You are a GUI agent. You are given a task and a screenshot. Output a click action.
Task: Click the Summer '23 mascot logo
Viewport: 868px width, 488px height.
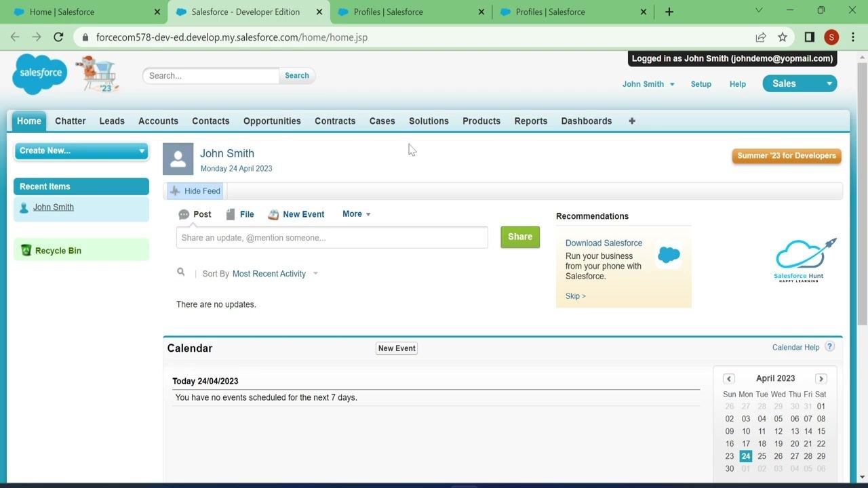pos(97,75)
